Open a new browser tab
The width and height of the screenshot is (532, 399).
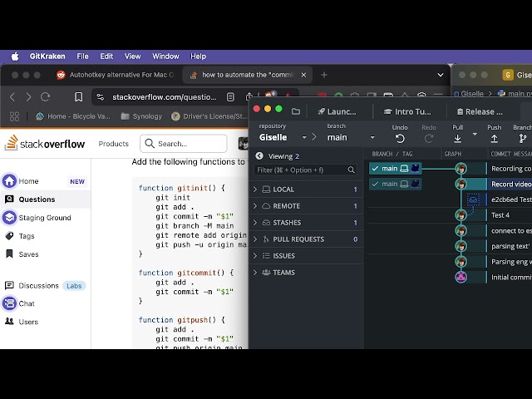(x=324, y=75)
